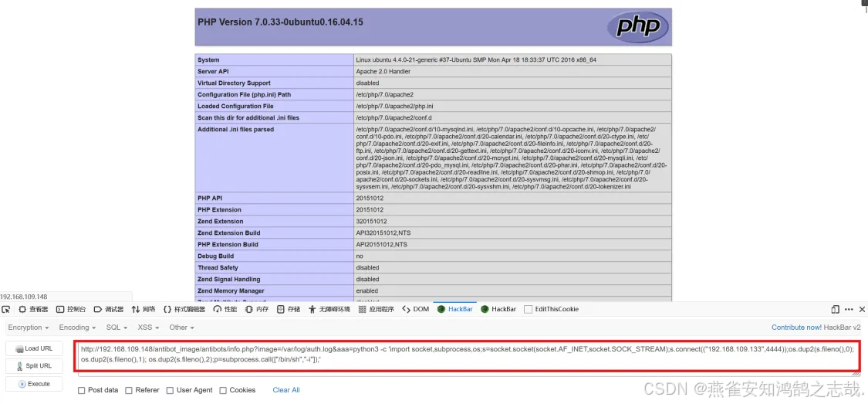Screen dimensions: 868x404
Task: Click the Apache 2.0 Handler value
Action: point(383,72)
